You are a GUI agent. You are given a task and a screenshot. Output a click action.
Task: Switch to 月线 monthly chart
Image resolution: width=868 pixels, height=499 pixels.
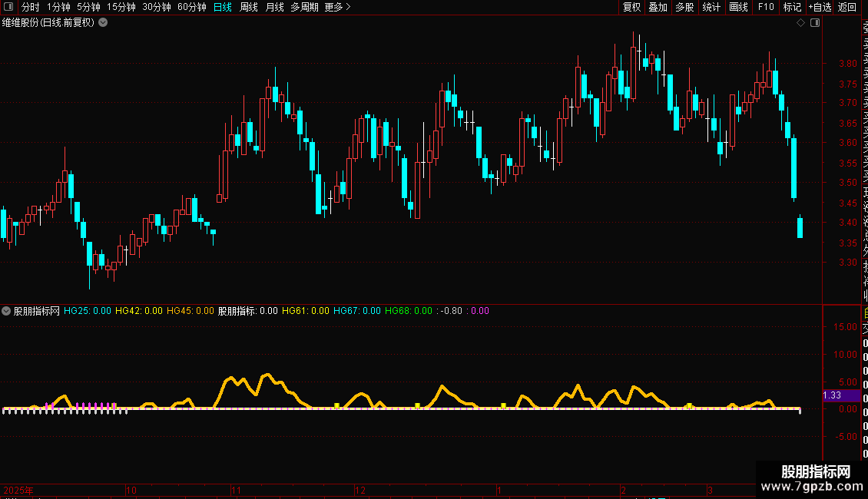274,7
